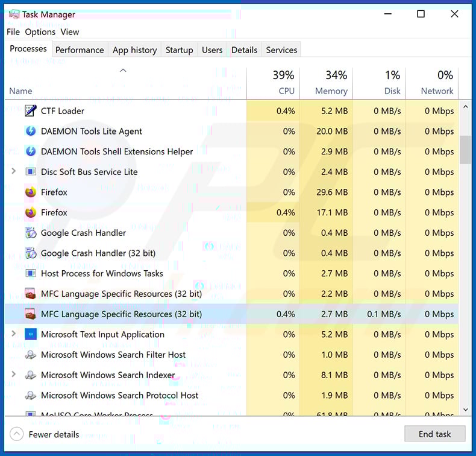Click the Host Process for Windows Tasks icon
Image resolution: width=476 pixels, height=456 pixels.
point(31,273)
